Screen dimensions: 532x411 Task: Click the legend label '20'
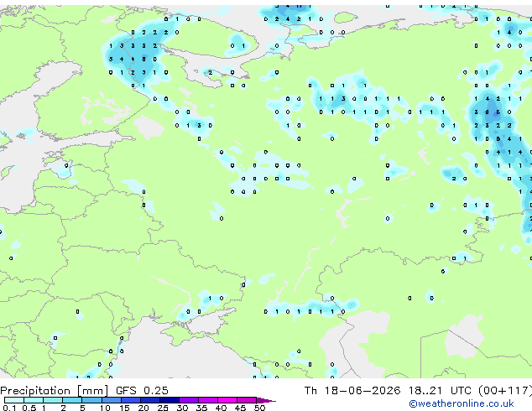click(x=143, y=408)
